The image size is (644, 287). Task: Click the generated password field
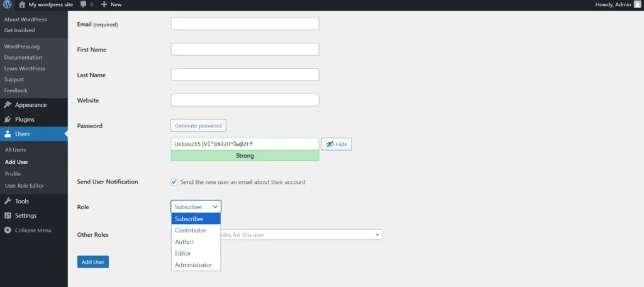coord(245,144)
